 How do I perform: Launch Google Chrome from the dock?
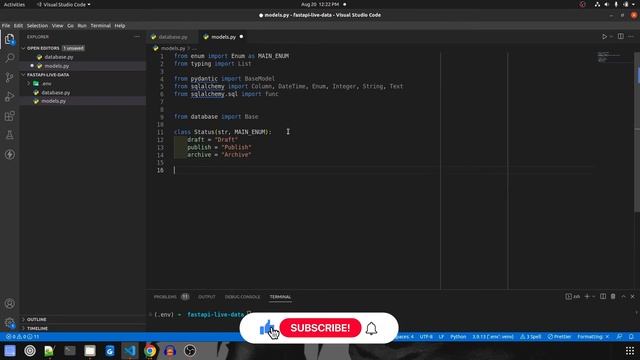150,351
